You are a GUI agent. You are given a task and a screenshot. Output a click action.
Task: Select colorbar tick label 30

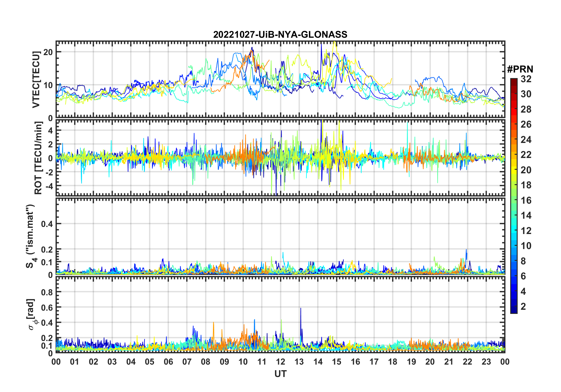click(x=526, y=94)
